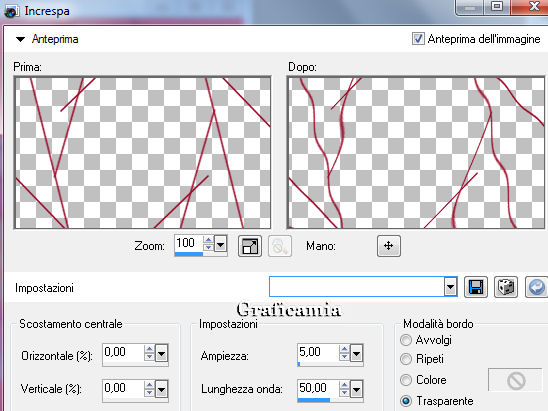Open the Impostazioni presets dropdown
The height and width of the screenshot is (411, 548).
pyautogui.click(x=450, y=287)
